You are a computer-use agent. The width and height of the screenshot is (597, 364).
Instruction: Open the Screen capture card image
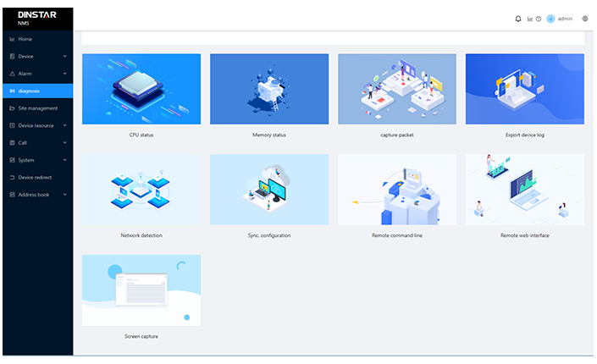(141, 290)
